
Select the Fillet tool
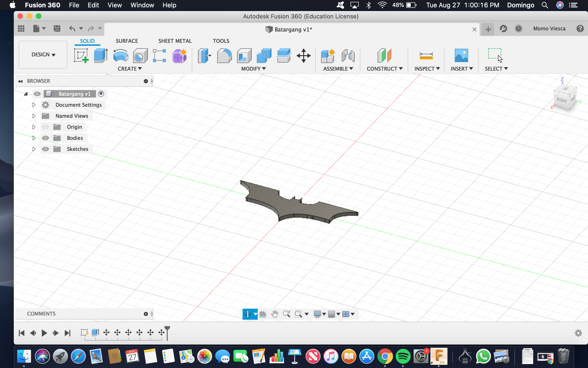[x=224, y=55]
